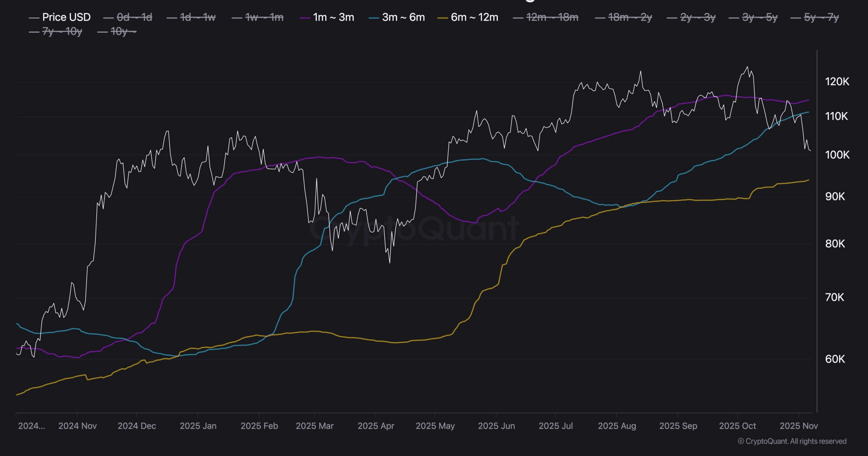Show the 12m ~ 18m series
Screen dimensions: 868x456
pyautogui.click(x=552, y=17)
